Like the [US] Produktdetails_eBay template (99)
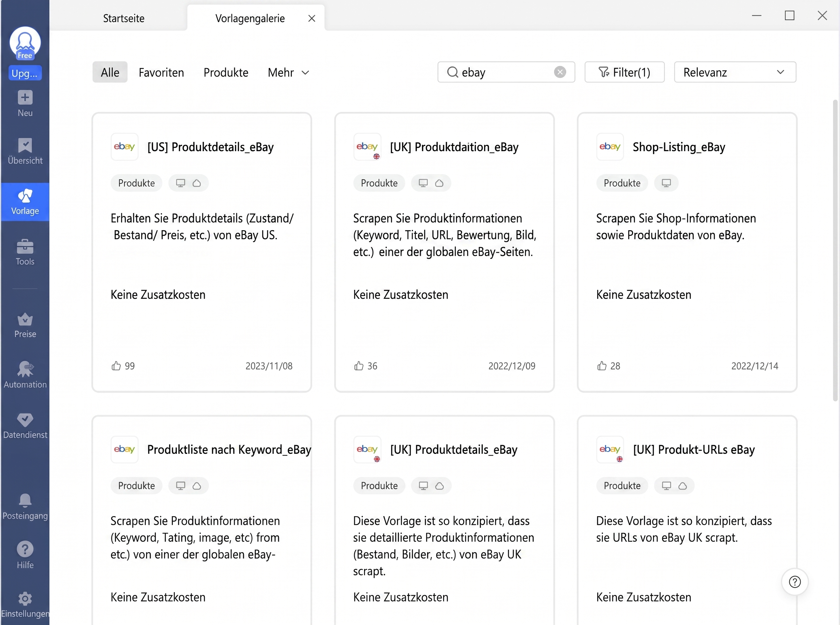This screenshot has height=625, width=840. tap(116, 365)
